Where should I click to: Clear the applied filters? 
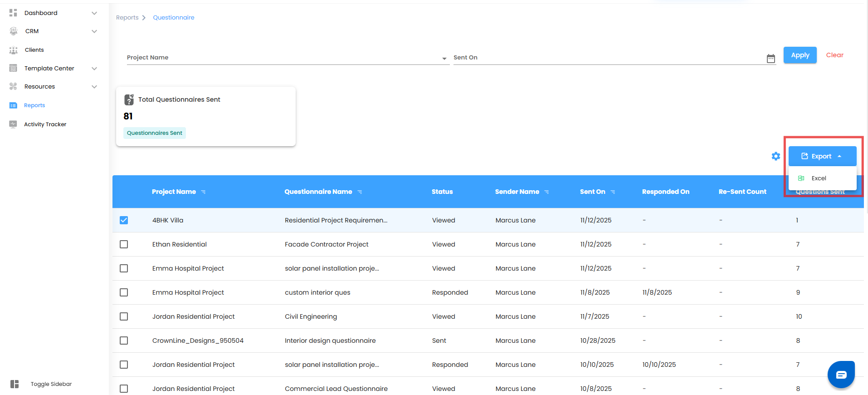[x=834, y=55]
